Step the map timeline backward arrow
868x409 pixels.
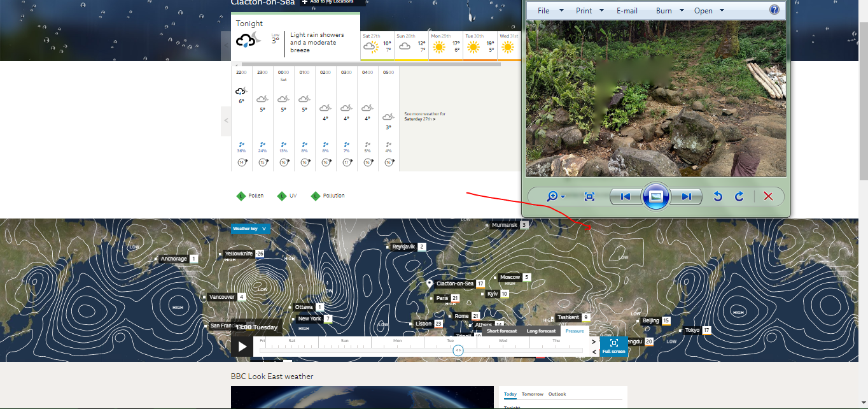[x=594, y=352]
